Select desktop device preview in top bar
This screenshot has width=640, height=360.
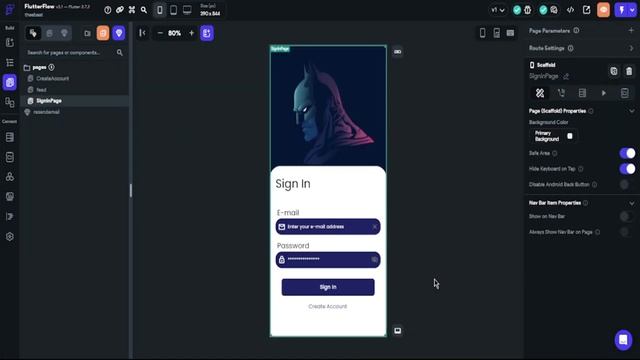coord(187,10)
